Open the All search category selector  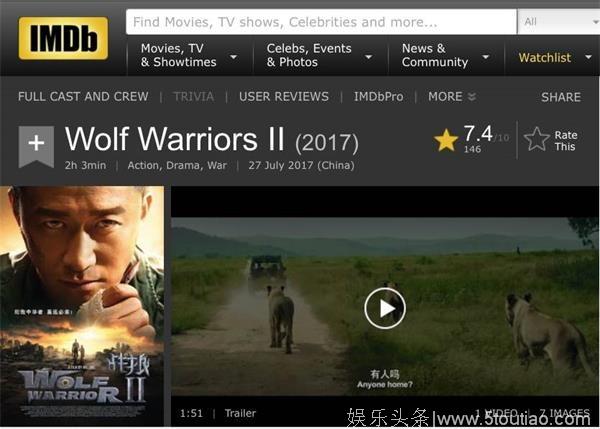(559, 22)
